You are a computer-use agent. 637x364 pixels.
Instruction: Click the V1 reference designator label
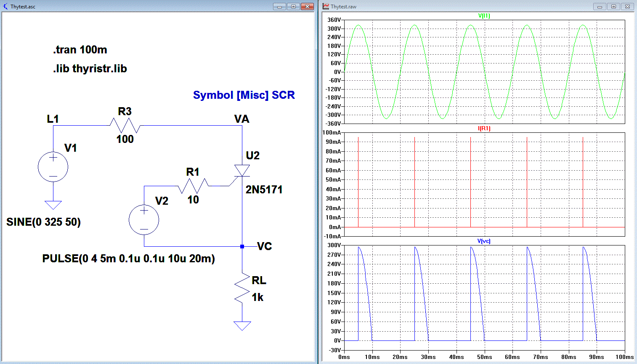point(70,148)
